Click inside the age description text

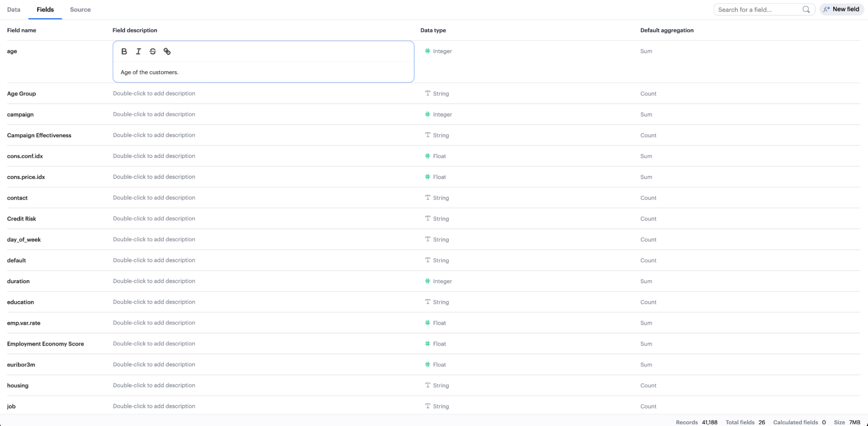tap(149, 73)
